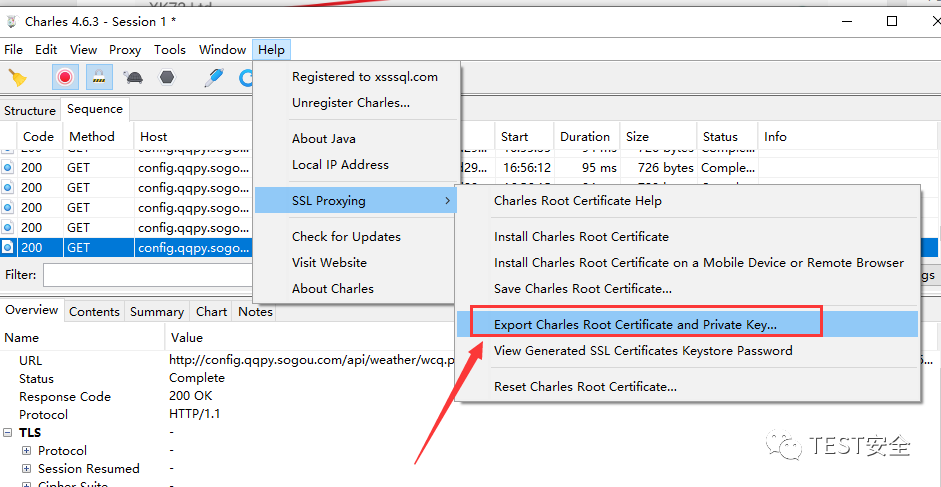Sort by the Duration column header
Image resolution: width=941 pixels, height=487 pixels.
[x=585, y=137]
